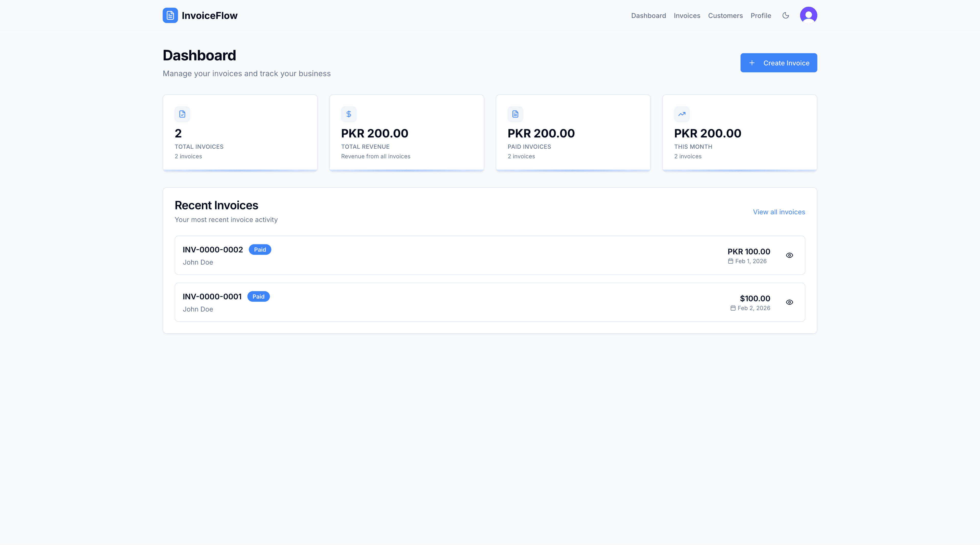Image resolution: width=980 pixels, height=545 pixels.
Task: Follow the View all invoices link
Action: tap(779, 212)
